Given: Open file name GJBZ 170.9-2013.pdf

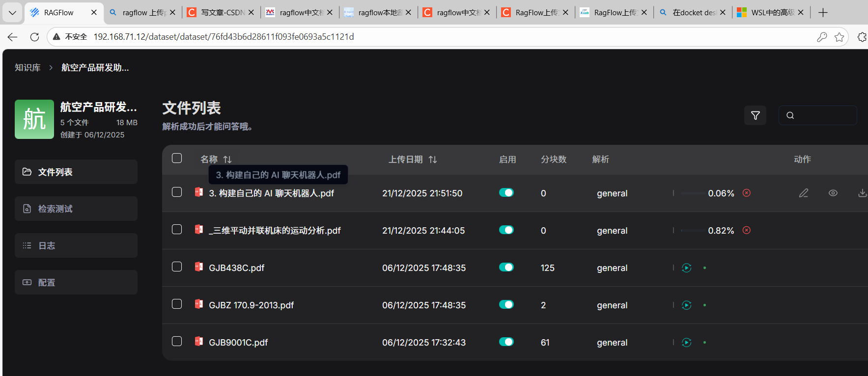Looking at the screenshot, I should tap(252, 305).
